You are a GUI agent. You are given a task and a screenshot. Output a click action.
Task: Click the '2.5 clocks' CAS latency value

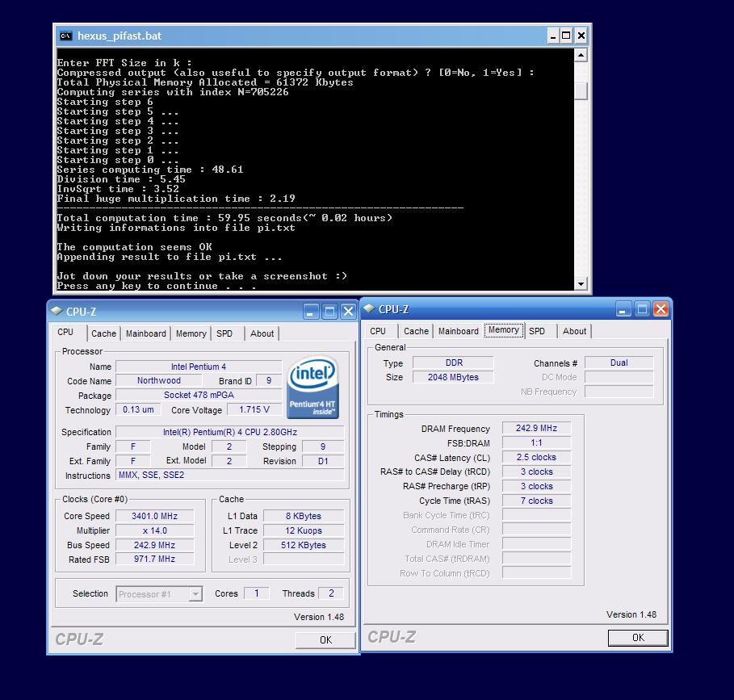point(536,457)
